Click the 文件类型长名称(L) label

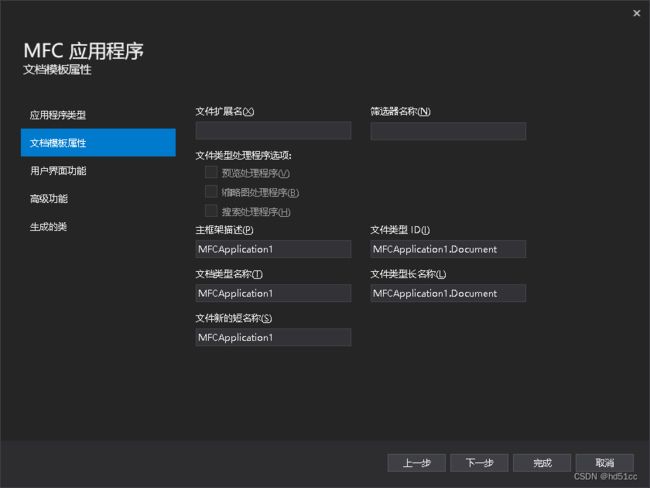coord(408,274)
